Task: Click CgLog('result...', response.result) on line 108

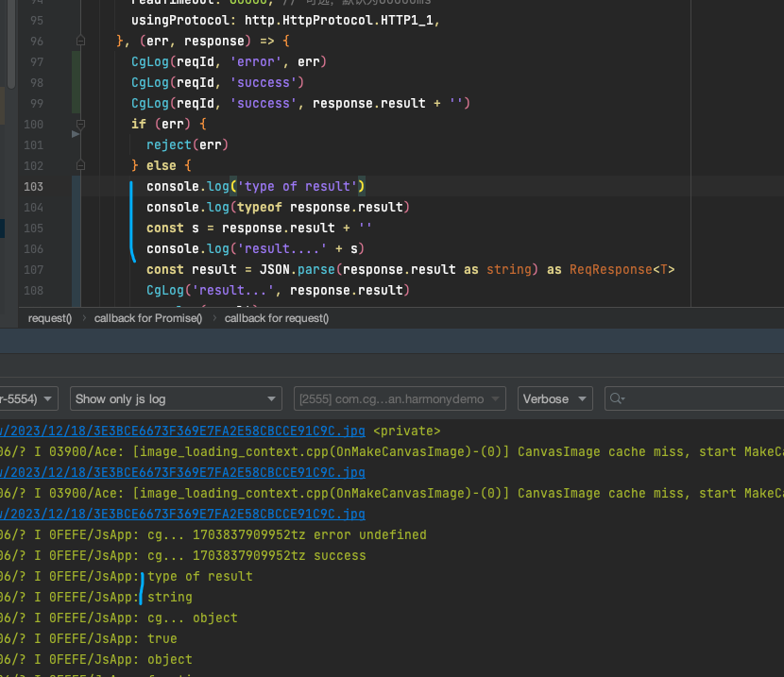Action: (x=278, y=290)
